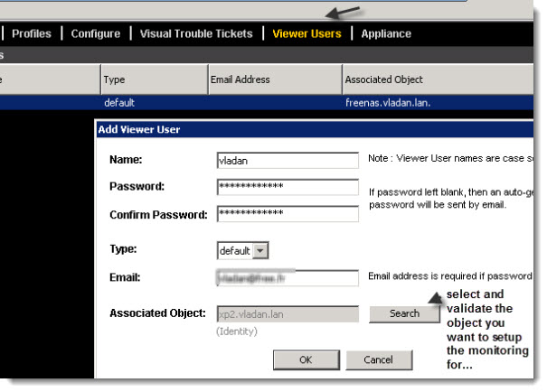Focus the Confirm Password field
The image size is (547, 392).
pos(288,213)
